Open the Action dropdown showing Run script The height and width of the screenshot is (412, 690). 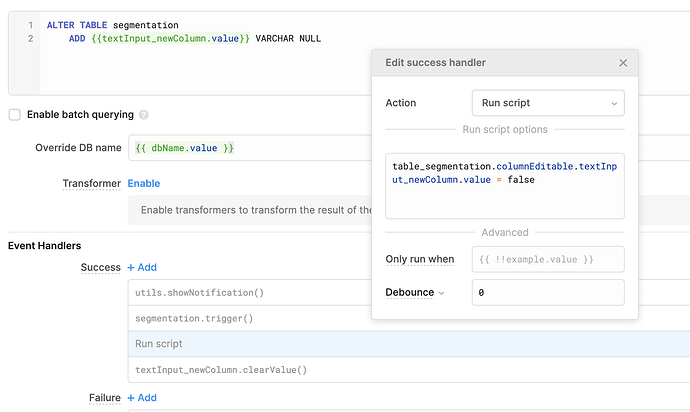(548, 103)
